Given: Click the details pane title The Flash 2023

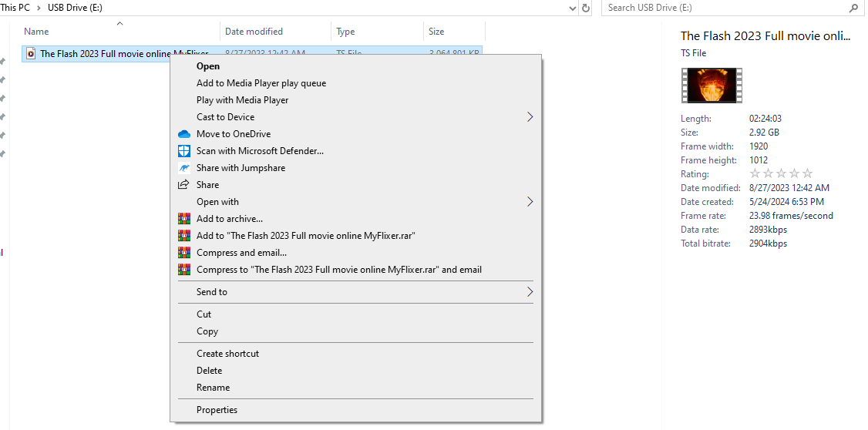Looking at the screenshot, I should tap(765, 36).
